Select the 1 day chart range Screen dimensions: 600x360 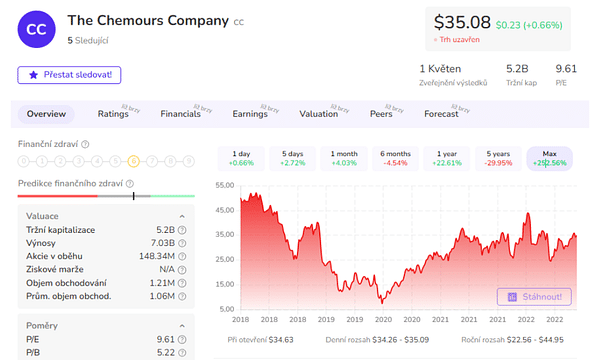click(x=241, y=158)
